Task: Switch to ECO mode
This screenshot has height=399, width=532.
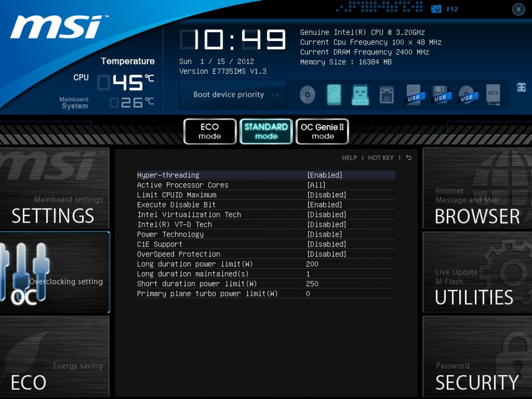Action: point(210,131)
